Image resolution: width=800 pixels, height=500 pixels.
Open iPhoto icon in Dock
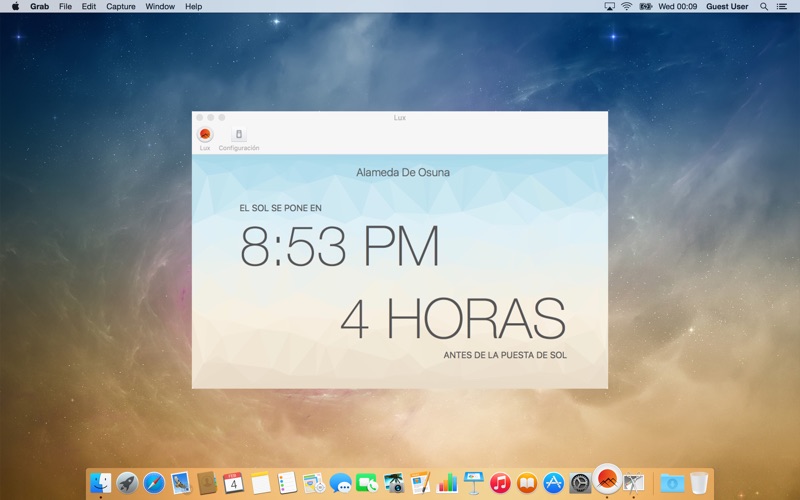[394, 482]
